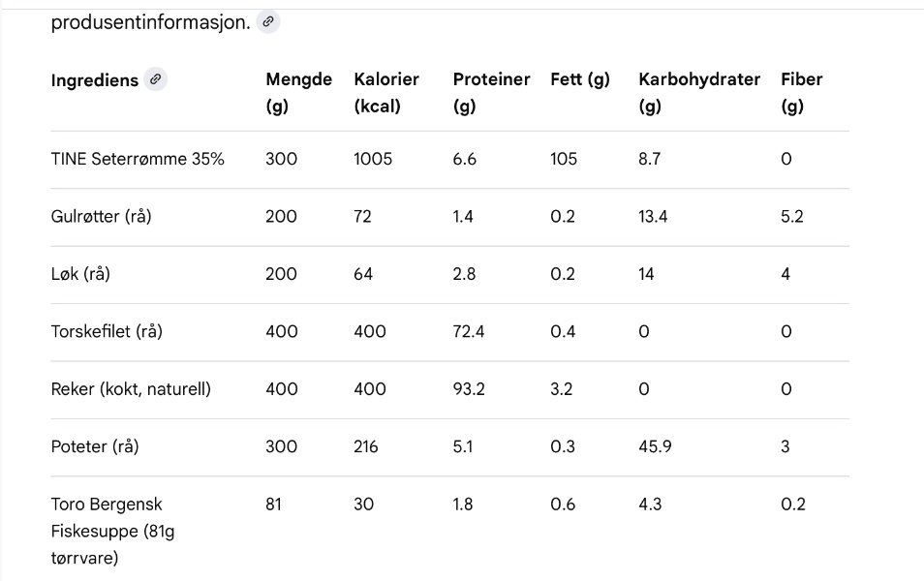This screenshot has width=924, height=581.
Task: Click the 72.4 protein value for Torskefilet
Action: coord(469,332)
